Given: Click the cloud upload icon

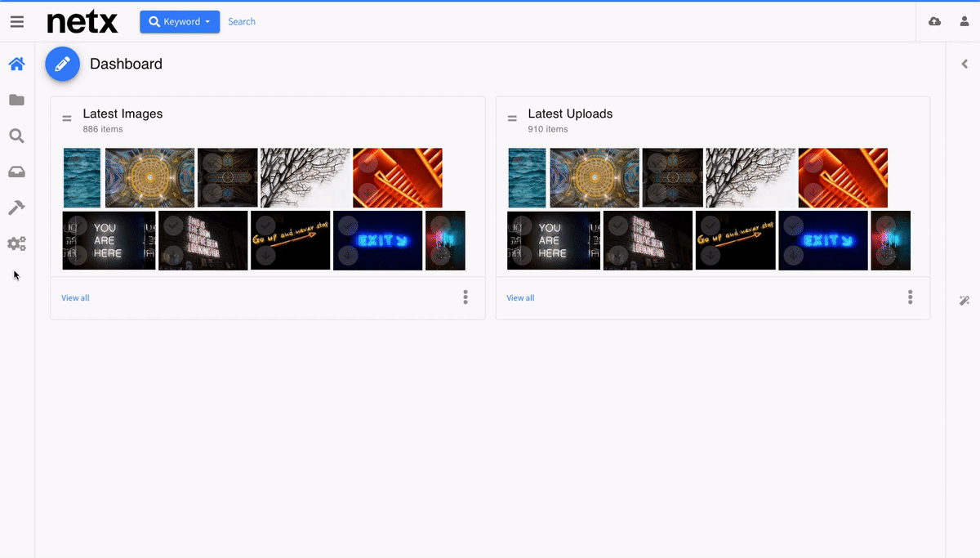Looking at the screenshot, I should point(935,22).
